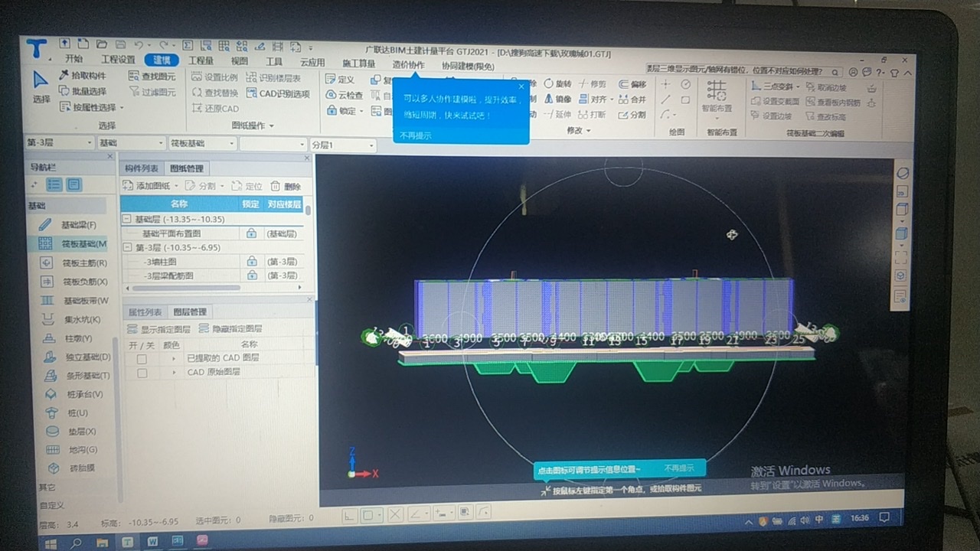The width and height of the screenshot is (980, 551).
Task: Toggle lock for -3层梁配筋图
Action: (251, 275)
